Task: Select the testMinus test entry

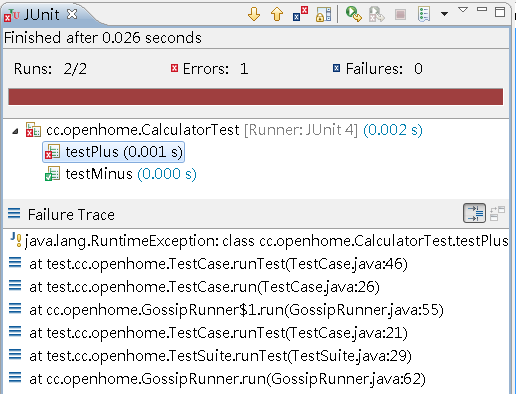Action: [121, 174]
